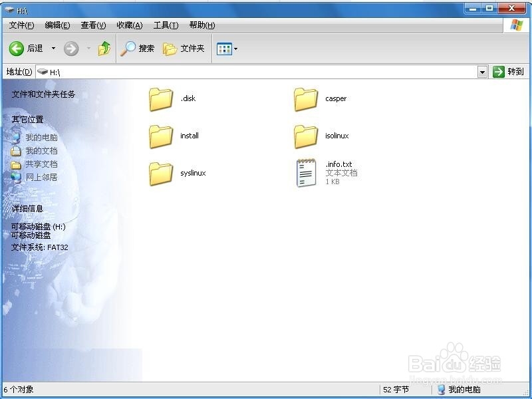Open Back history dropdown arrow

pos(53,49)
